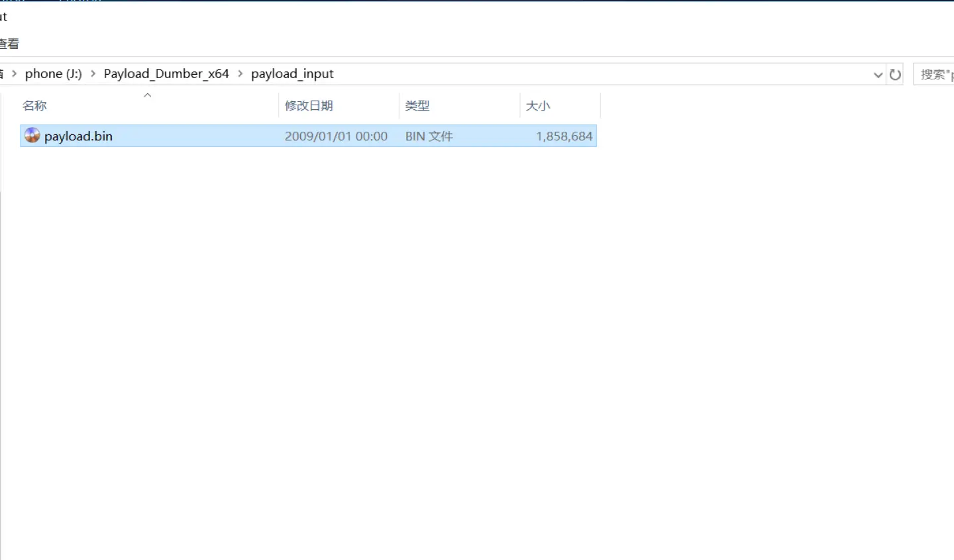The width and height of the screenshot is (954, 560).
Task: Expand the chevron after Payload_Dumber_x64
Action: point(240,73)
